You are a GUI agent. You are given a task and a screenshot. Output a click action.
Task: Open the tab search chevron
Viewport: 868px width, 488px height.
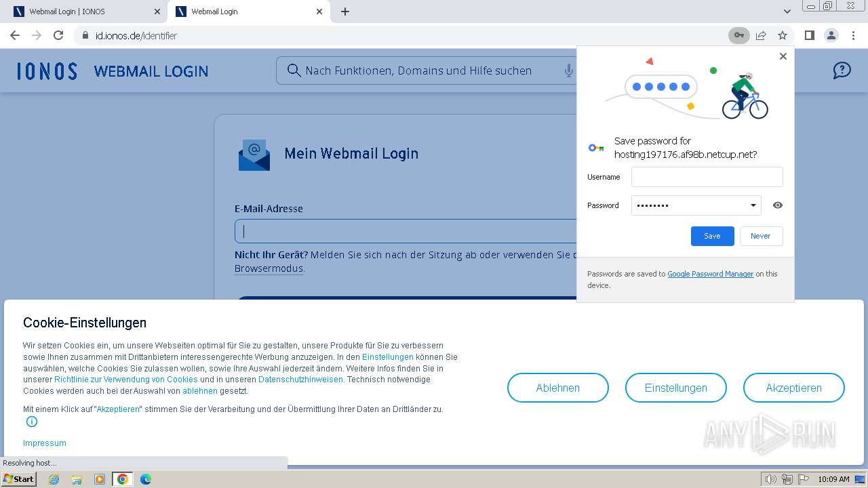coord(787,12)
